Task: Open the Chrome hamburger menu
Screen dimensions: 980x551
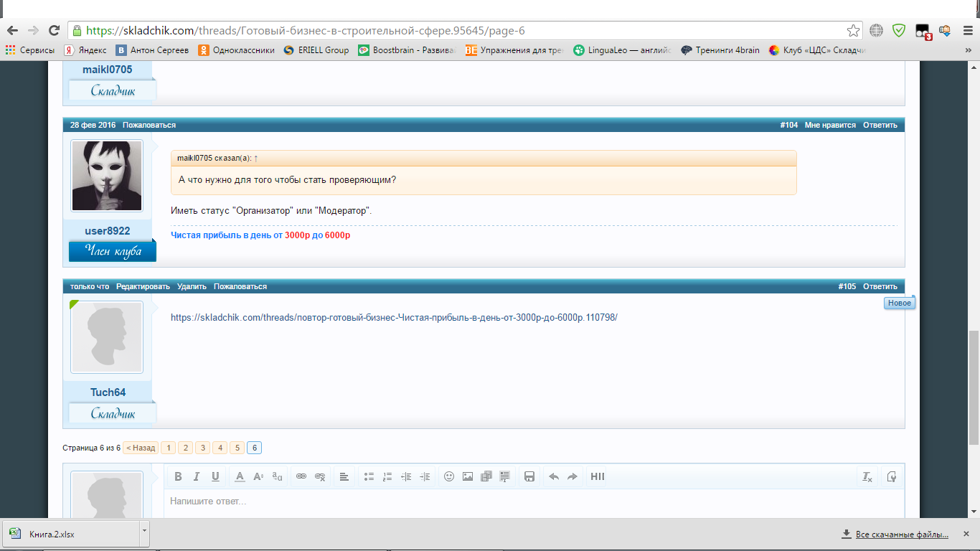Action: click(967, 31)
